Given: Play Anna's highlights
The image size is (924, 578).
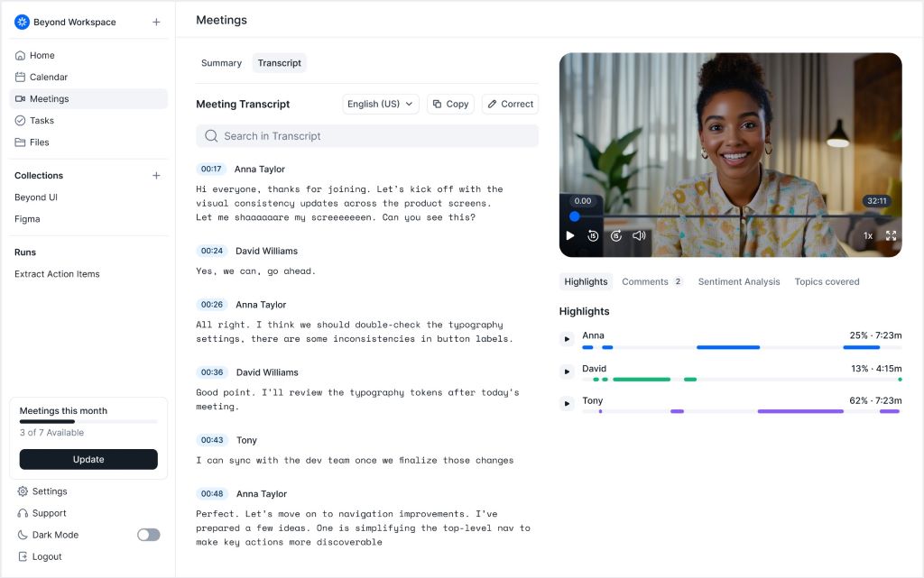Looking at the screenshot, I should tap(567, 339).
